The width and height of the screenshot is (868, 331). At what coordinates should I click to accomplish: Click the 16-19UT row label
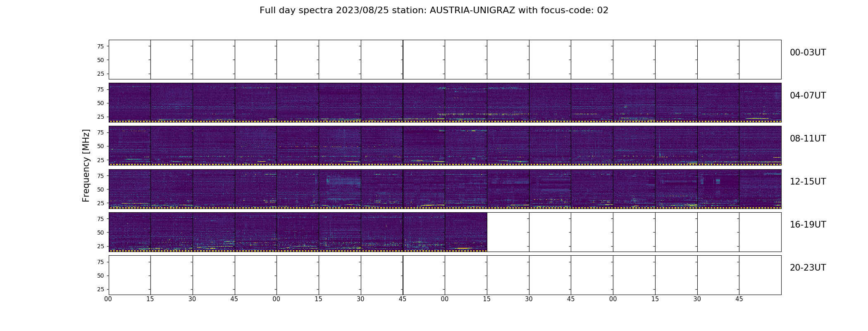808,225
